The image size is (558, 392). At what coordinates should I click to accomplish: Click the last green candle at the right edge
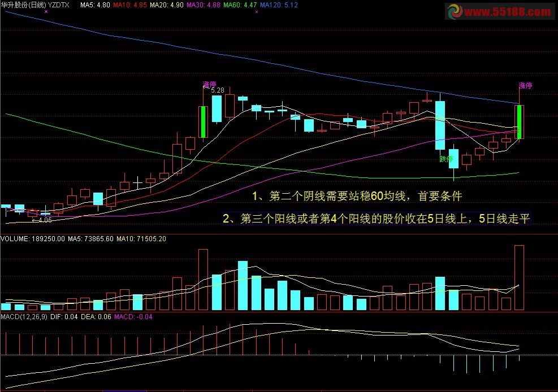pyautogui.click(x=519, y=122)
